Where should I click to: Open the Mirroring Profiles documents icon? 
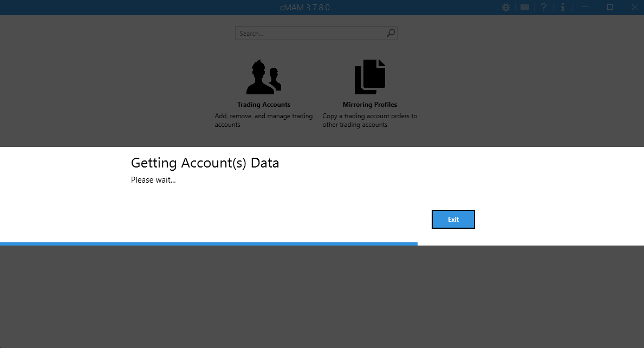(370, 77)
